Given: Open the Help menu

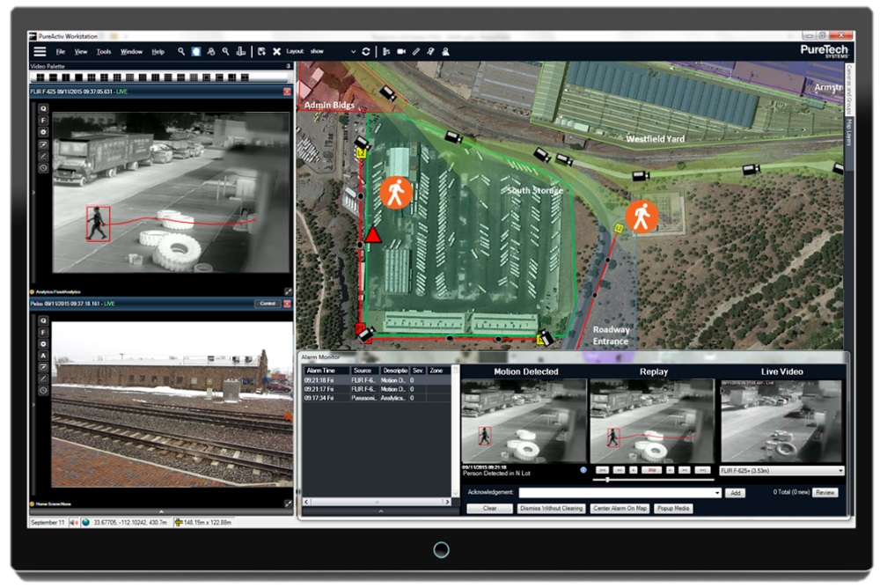Looking at the screenshot, I should (156, 51).
